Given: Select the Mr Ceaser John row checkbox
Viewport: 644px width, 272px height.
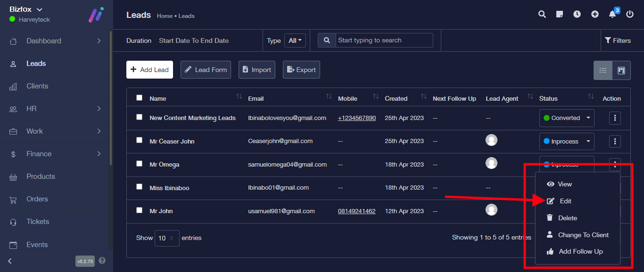Looking at the screenshot, I should (x=139, y=140).
